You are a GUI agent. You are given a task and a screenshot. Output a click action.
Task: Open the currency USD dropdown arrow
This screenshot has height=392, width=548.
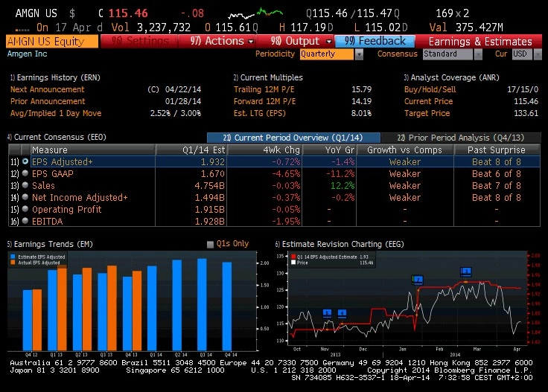(538, 54)
